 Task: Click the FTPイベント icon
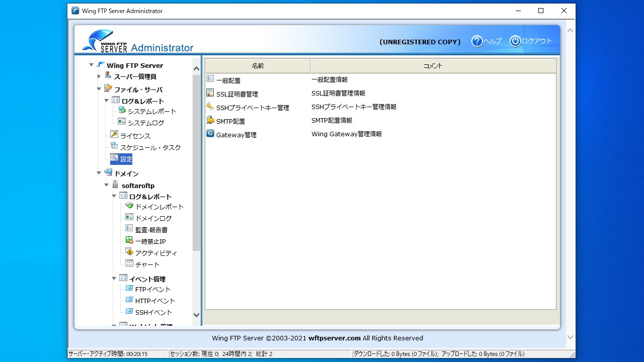[129, 288]
